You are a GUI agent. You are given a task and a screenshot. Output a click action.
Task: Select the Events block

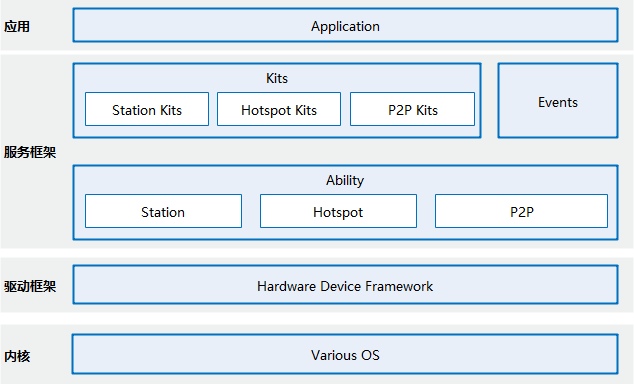(x=558, y=100)
